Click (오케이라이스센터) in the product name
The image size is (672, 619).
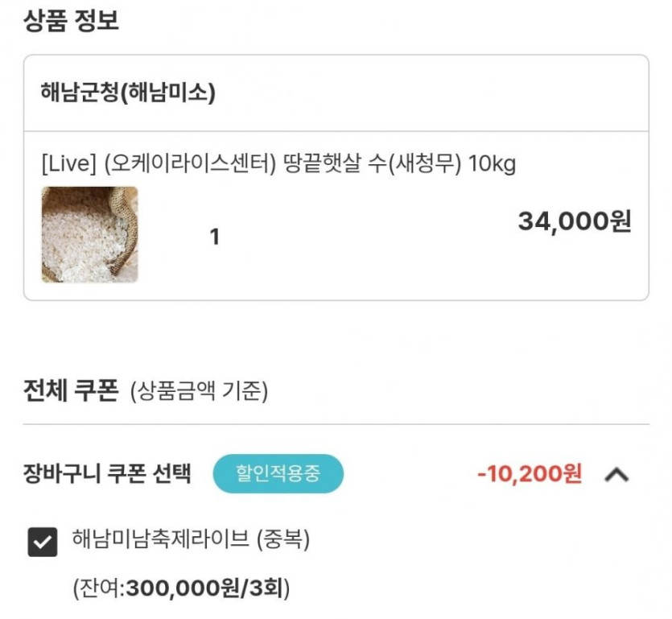click(x=190, y=165)
